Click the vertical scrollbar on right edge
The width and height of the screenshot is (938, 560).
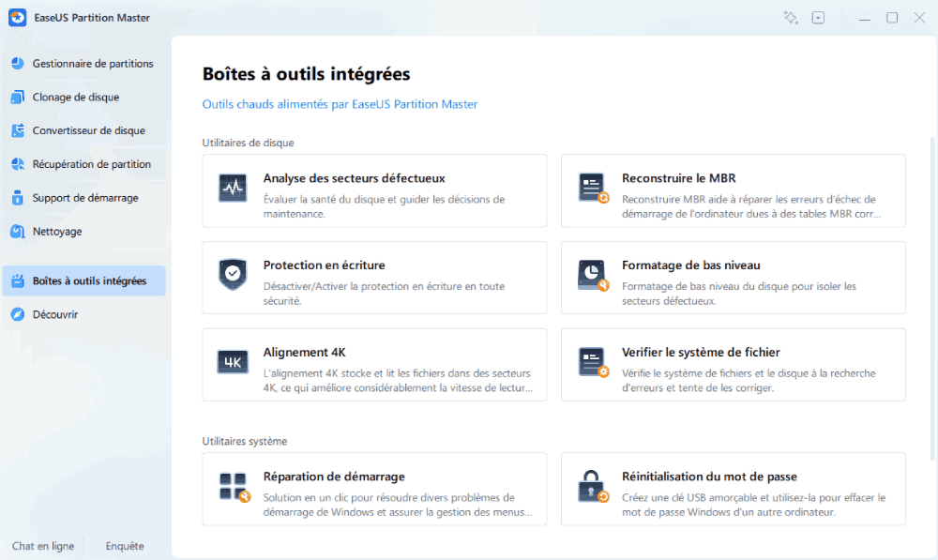(932, 299)
